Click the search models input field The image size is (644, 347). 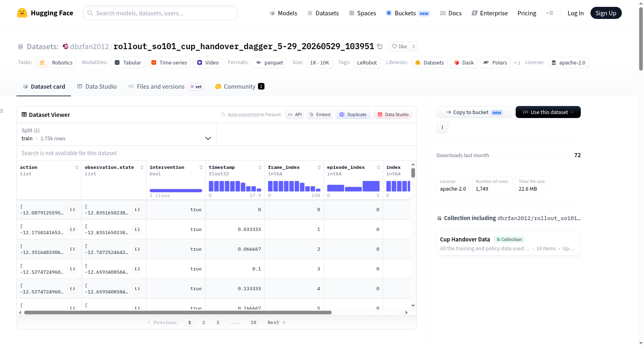(x=160, y=13)
